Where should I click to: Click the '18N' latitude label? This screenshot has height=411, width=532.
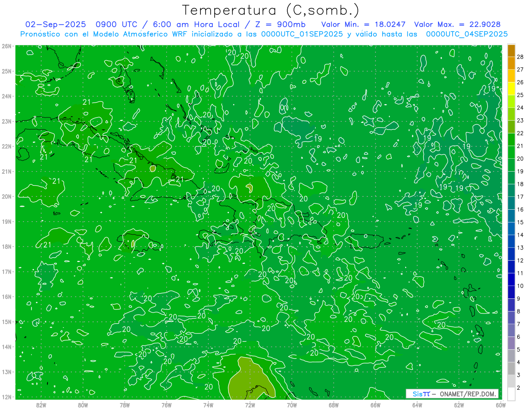tap(6, 247)
